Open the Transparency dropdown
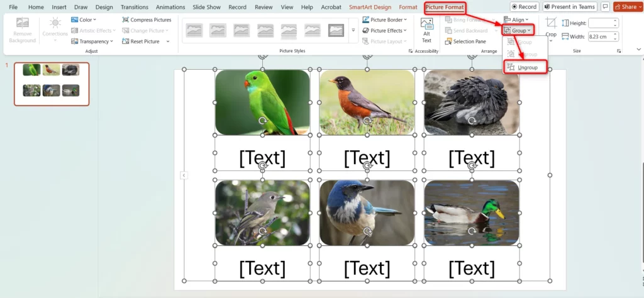 [x=92, y=41]
